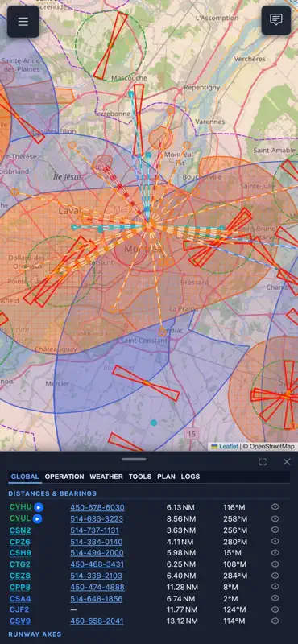Open the CYHU airport link

pos(21,507)
